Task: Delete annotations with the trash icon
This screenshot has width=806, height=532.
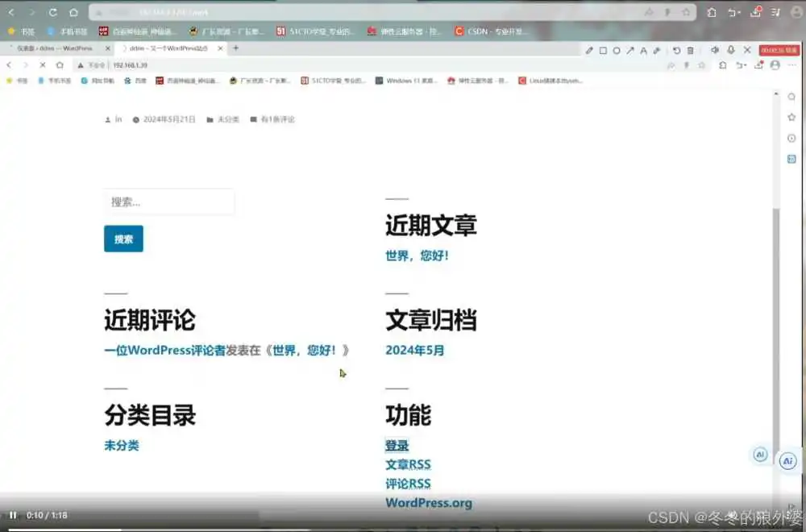Action: [690, 50]
